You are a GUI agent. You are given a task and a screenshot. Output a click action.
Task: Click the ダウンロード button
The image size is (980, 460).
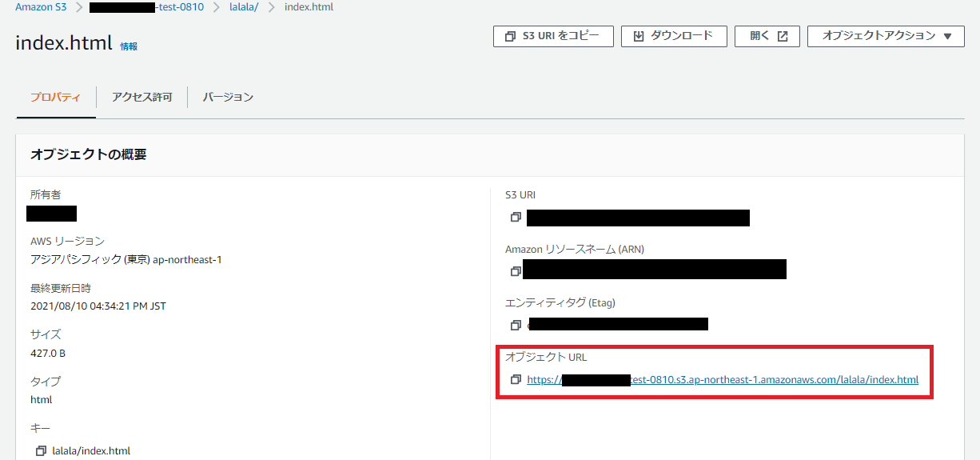[674, 36]
